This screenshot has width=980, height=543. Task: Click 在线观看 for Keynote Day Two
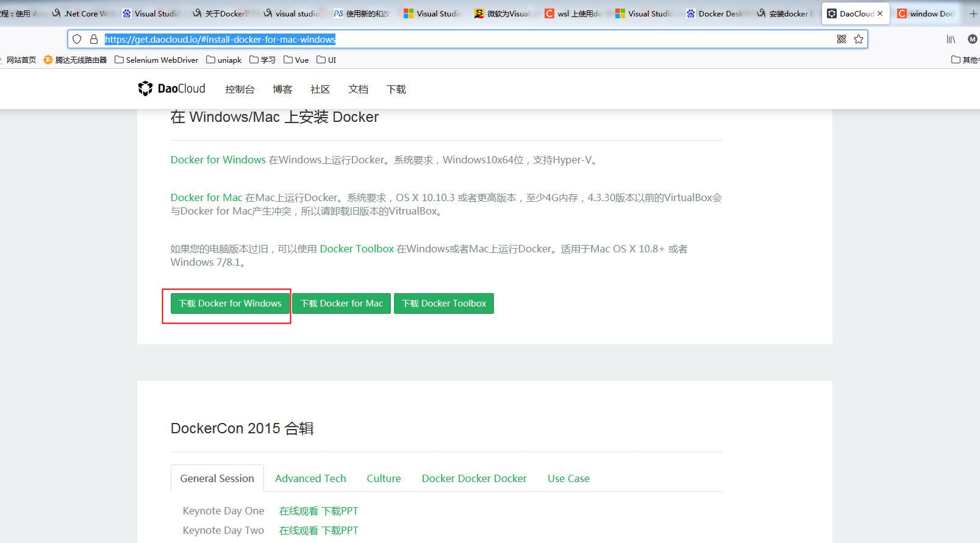click(x=299, y=530)
